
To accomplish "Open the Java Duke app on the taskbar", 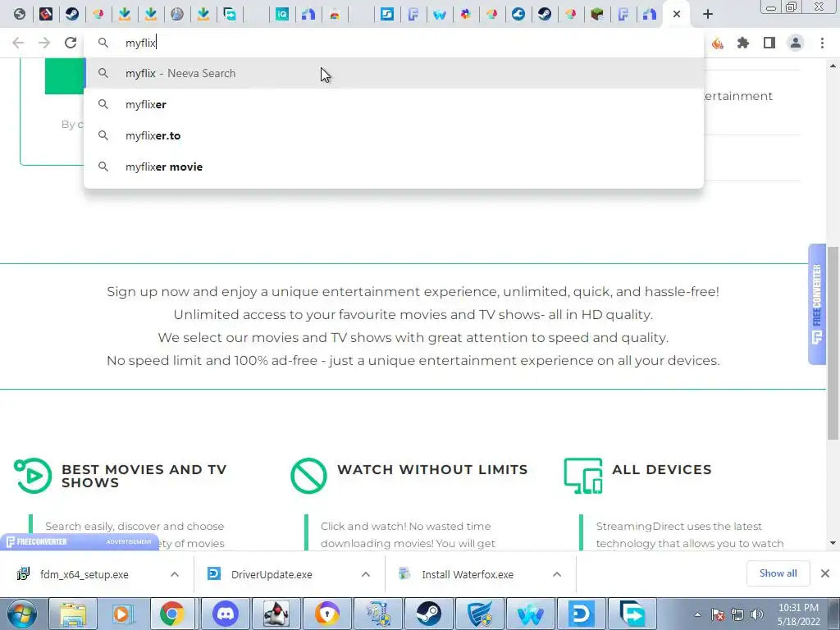I will (x=276, y=614).
